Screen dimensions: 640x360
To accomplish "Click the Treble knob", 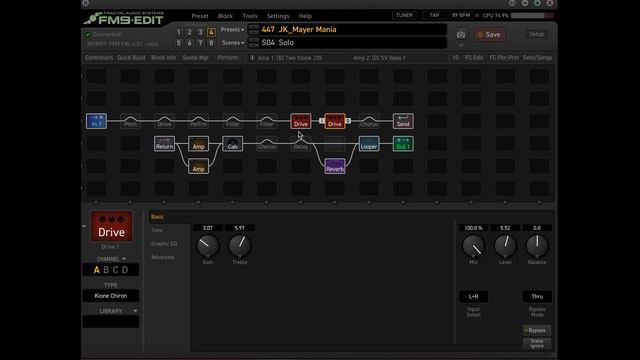I will 240,245.
